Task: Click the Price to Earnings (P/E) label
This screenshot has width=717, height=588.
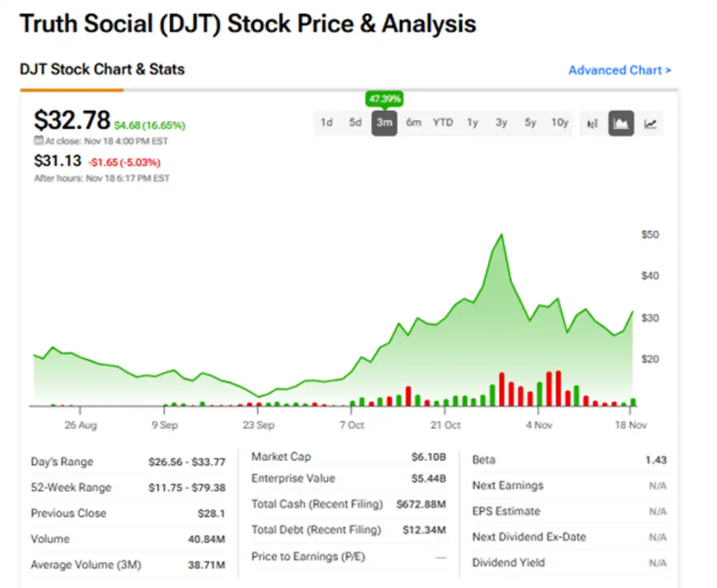Action: tap(308, 556)
